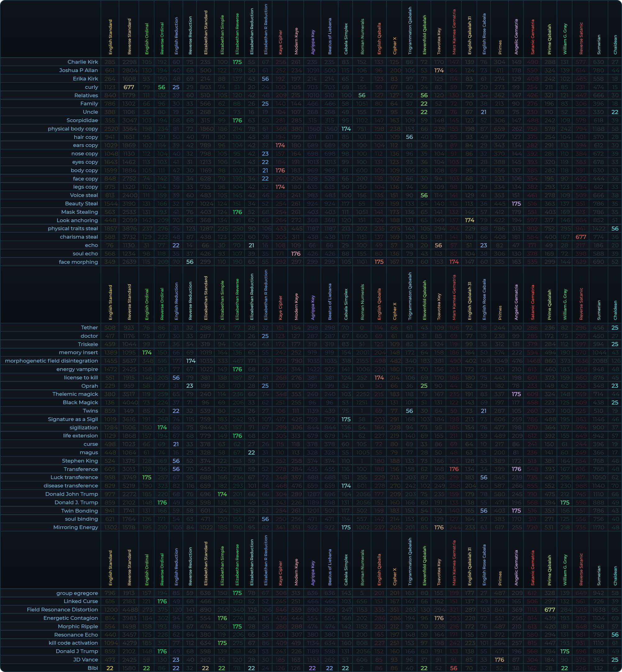This screenshot has width=622, height=672.
Task: Click the JD Vance row label
Action: click(x=85, y=660)
